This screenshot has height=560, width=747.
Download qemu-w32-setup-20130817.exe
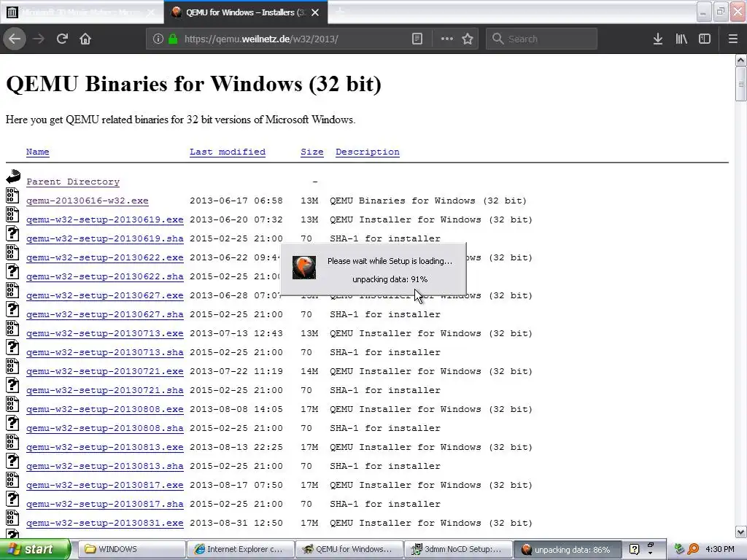coord(105,485)
